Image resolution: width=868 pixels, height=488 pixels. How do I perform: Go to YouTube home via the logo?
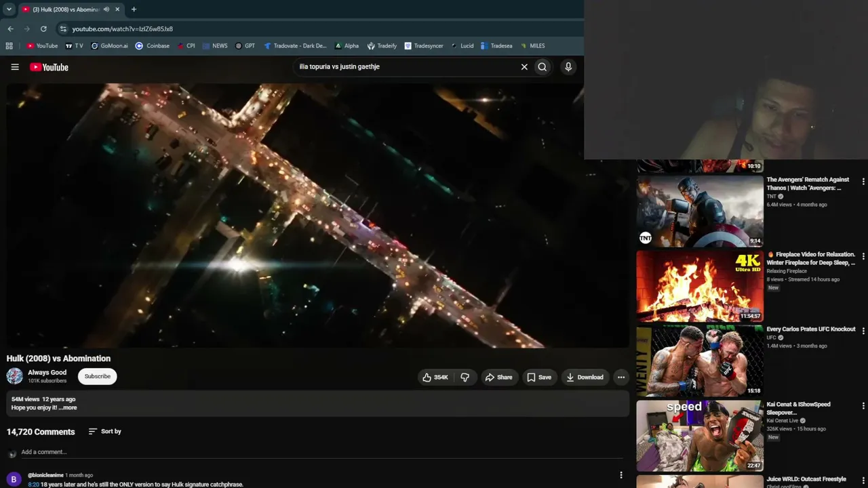coord(49,67)
